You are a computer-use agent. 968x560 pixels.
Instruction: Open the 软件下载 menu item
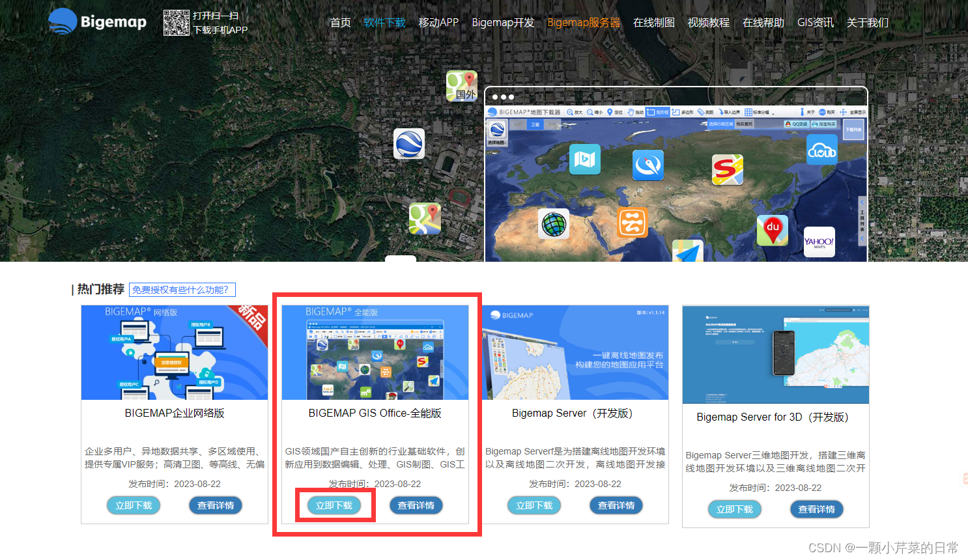384,23
